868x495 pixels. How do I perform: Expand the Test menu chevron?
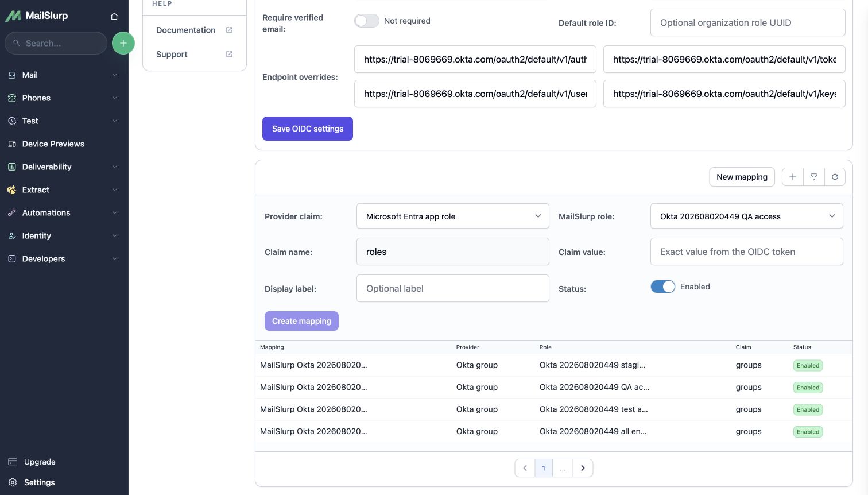115,121
